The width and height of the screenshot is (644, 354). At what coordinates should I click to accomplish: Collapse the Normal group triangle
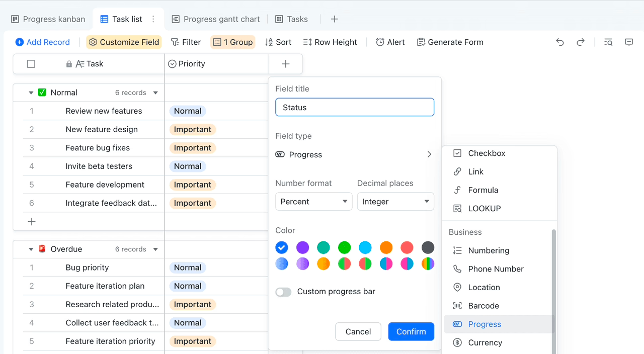point(31,93)
